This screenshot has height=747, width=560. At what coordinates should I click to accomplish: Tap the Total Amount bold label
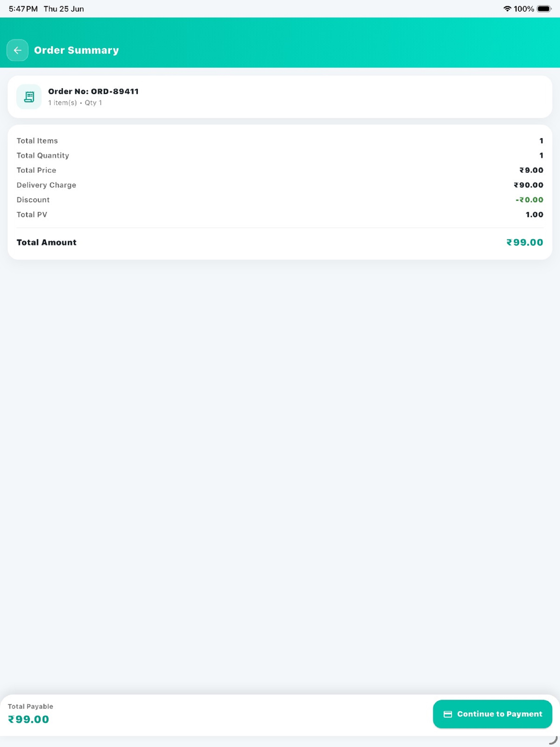pos(47,242)
